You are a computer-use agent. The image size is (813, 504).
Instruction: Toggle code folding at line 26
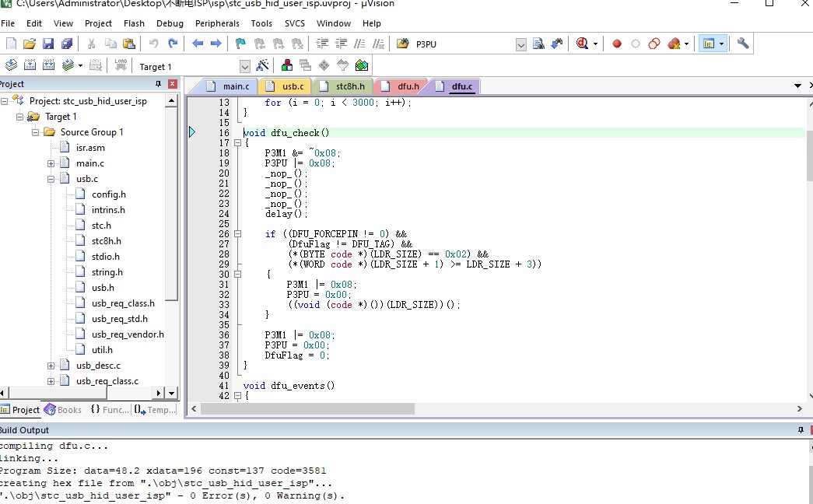[237, 234]
